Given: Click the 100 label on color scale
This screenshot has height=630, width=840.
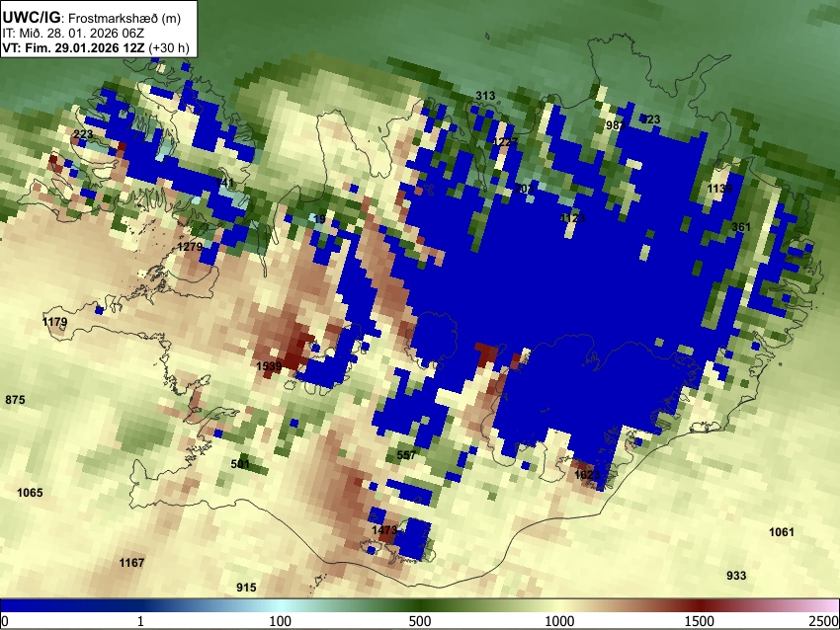Looking at the screenshot, I should (281, 621).
